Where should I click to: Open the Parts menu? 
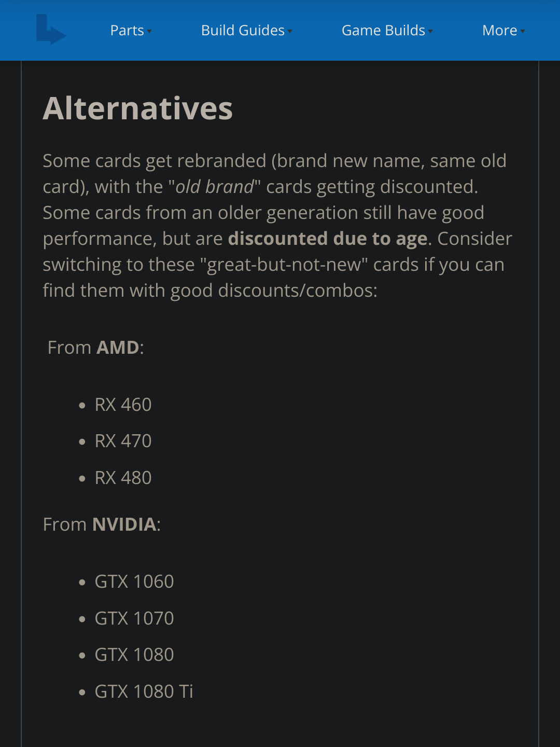coord(127,31)
